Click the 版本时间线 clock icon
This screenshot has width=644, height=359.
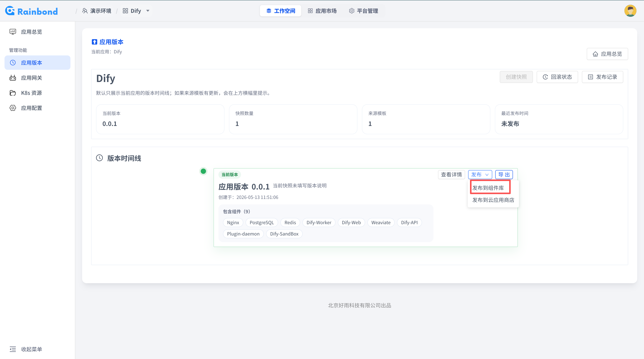99,158
